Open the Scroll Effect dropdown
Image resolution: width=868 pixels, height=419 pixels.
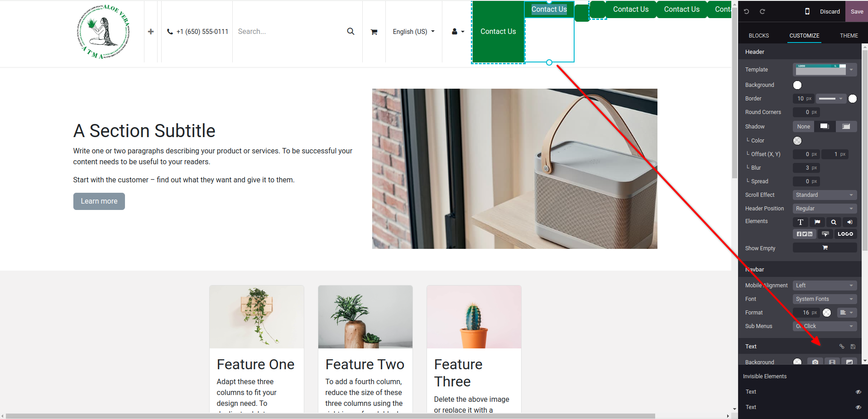point(825,195)
